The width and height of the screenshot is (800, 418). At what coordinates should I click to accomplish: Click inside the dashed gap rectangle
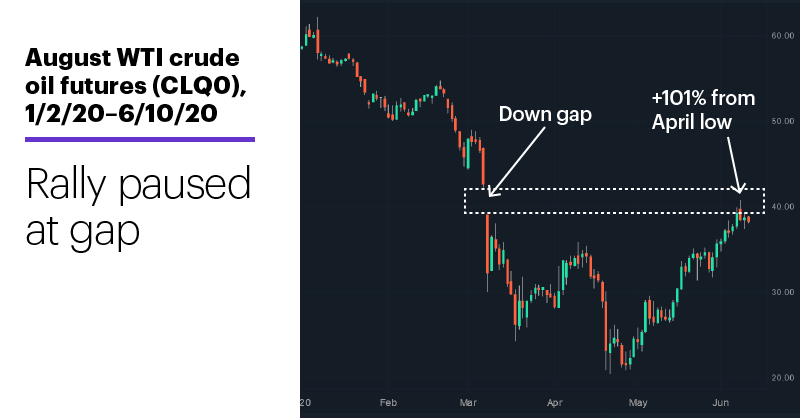(x=614, y=201)
